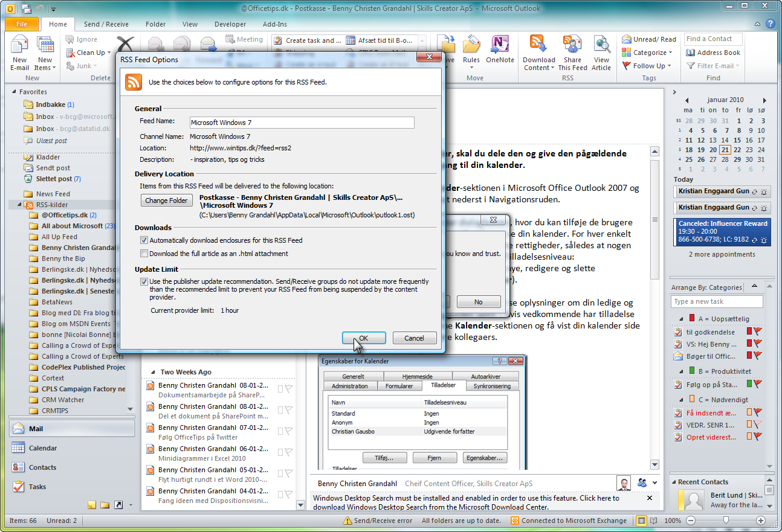782x532 pixels.
Task: Toggle automatically download enclosures checkbox
Action: (x=144, y=240)
